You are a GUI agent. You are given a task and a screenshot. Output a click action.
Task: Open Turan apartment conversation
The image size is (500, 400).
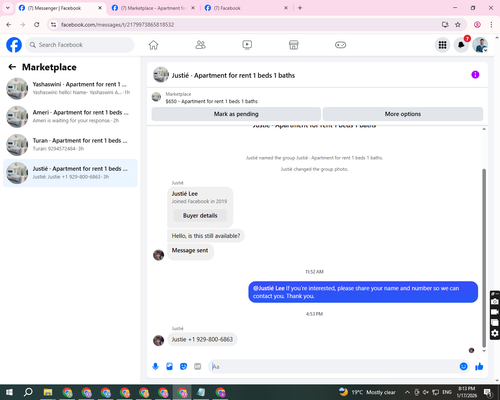pyautogui.click(x=70, y=145)
